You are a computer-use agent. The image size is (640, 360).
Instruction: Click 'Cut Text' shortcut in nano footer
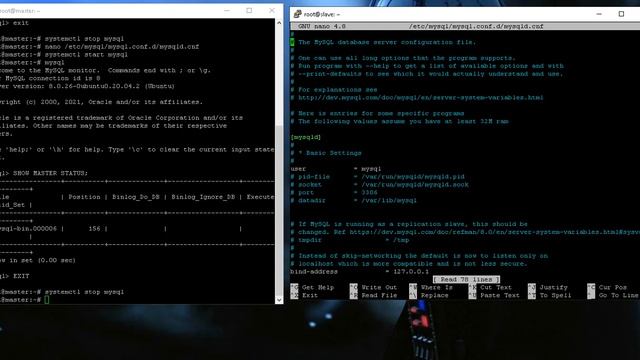click(x=490, y=287)
